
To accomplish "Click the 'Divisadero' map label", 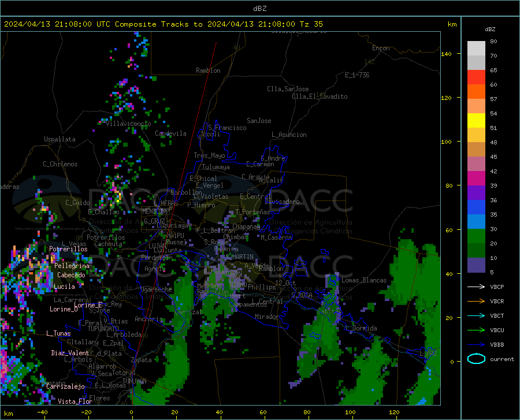I will pyautogui.click(x=282, y=202).
